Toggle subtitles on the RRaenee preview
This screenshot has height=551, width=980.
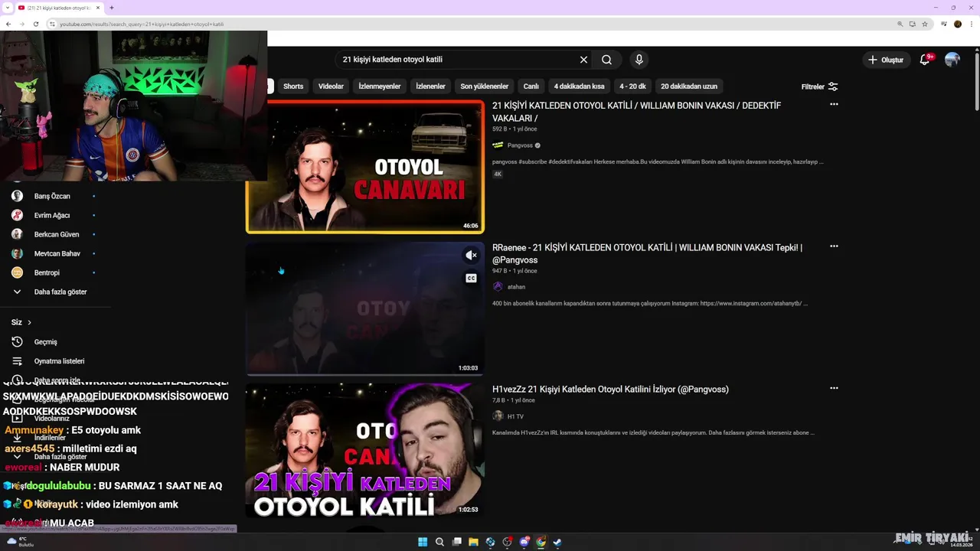(x=471, y=279)
